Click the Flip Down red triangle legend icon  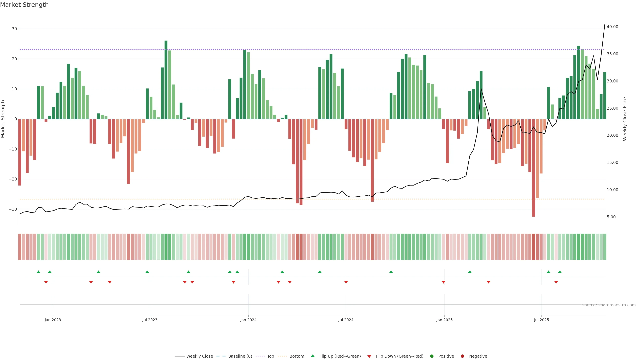point(369,356)
